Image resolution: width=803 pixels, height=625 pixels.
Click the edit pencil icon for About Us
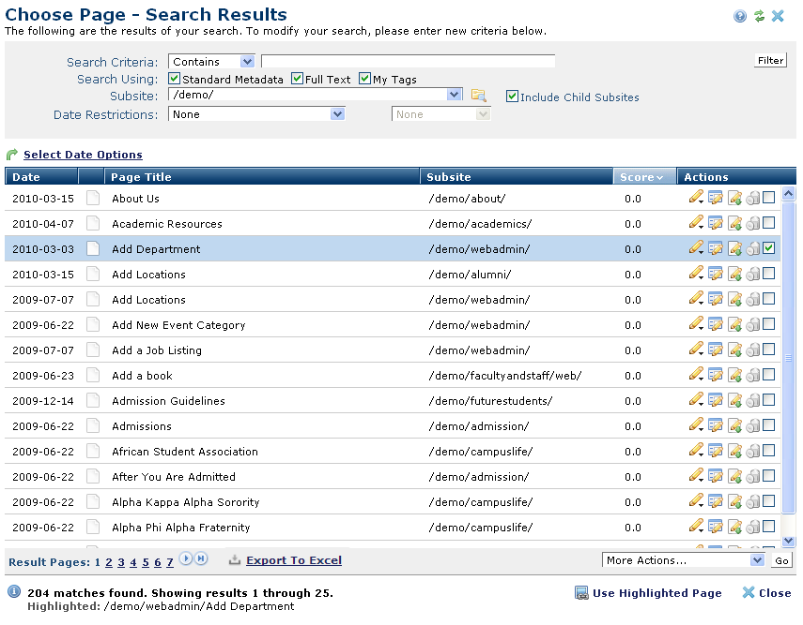[696, 198]
